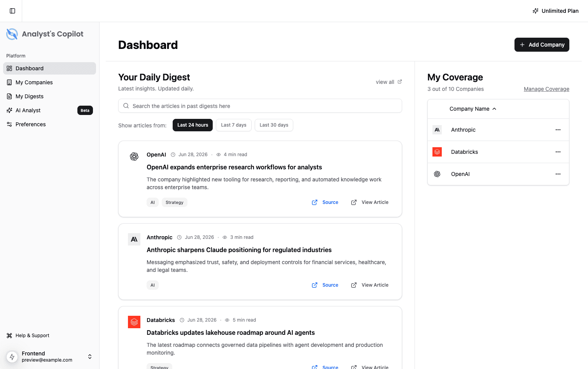
Task: Select Last 30 days filter
Action: 274,125
